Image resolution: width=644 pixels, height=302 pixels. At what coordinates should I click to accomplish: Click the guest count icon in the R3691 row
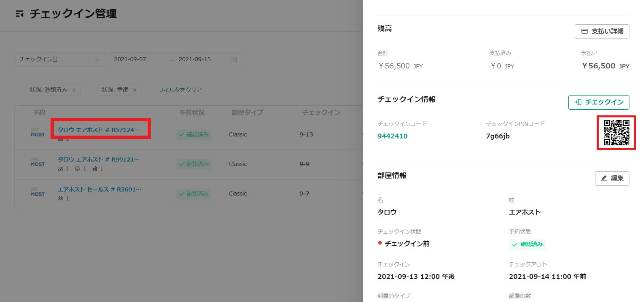click(60, 198)
